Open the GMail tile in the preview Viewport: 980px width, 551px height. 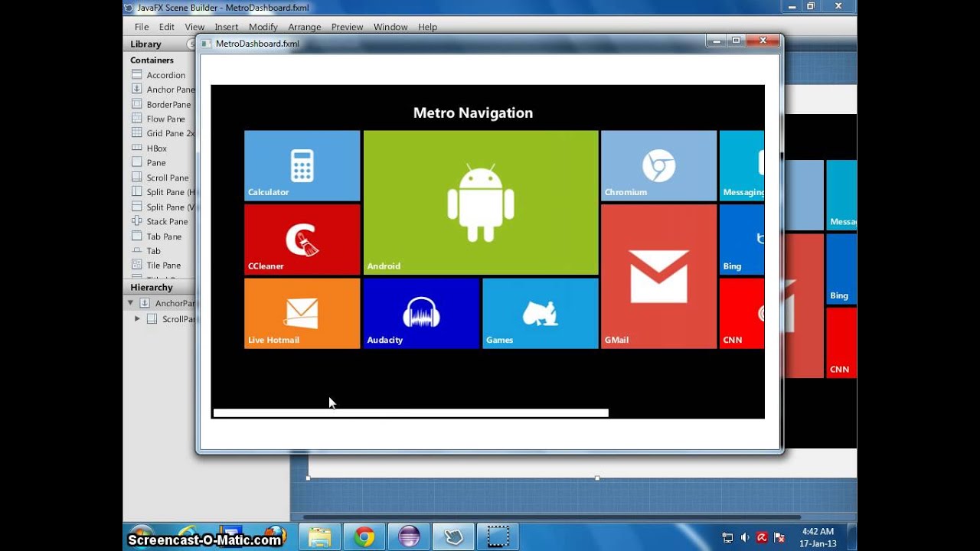[x=658, y=276]
